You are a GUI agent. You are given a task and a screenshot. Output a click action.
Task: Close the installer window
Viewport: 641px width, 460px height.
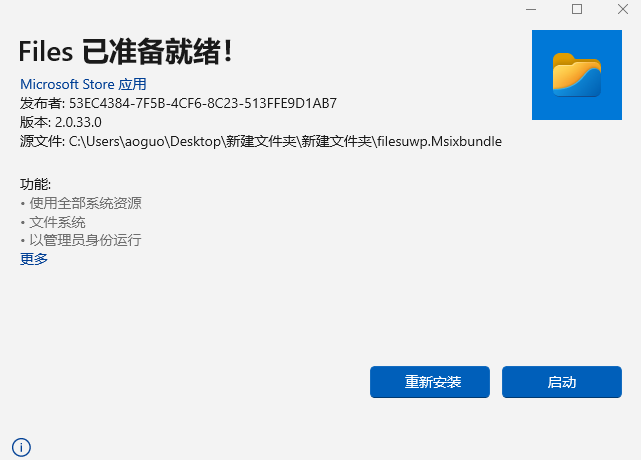coord(623,9)
